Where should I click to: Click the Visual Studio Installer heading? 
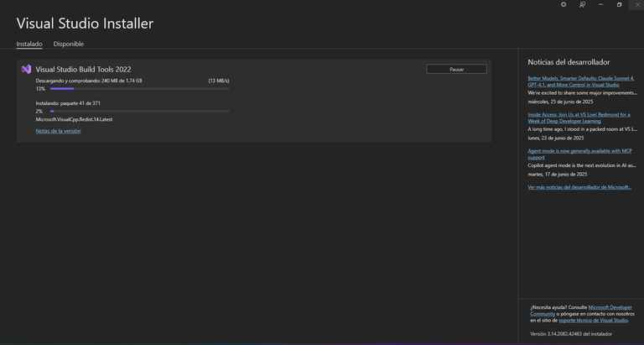click(x=85, y=24)
